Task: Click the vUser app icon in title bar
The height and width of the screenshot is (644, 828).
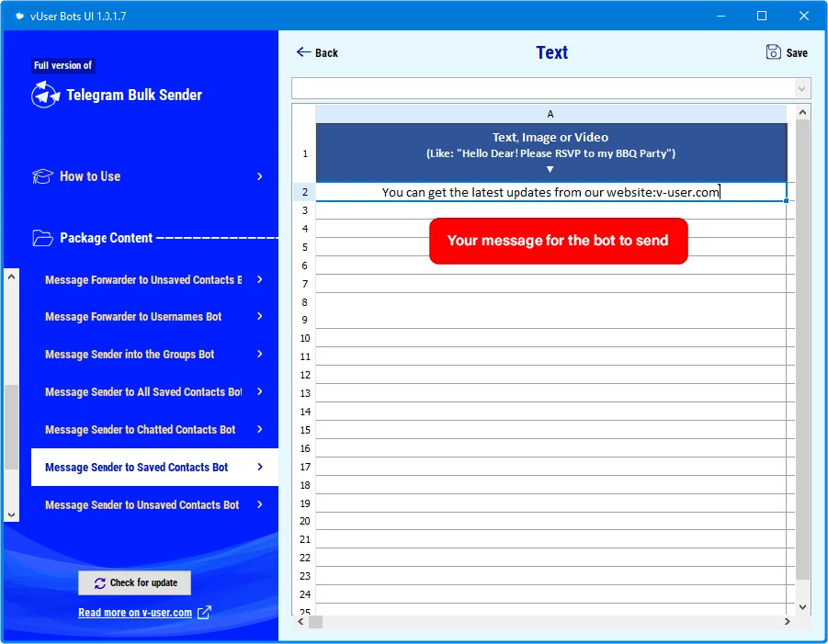Action: (19, 16)
